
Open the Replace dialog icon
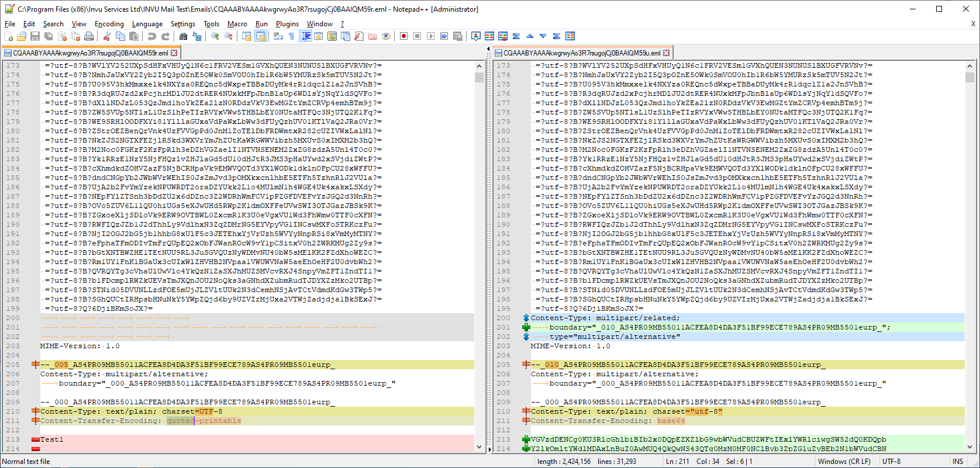tap(197, 36)
